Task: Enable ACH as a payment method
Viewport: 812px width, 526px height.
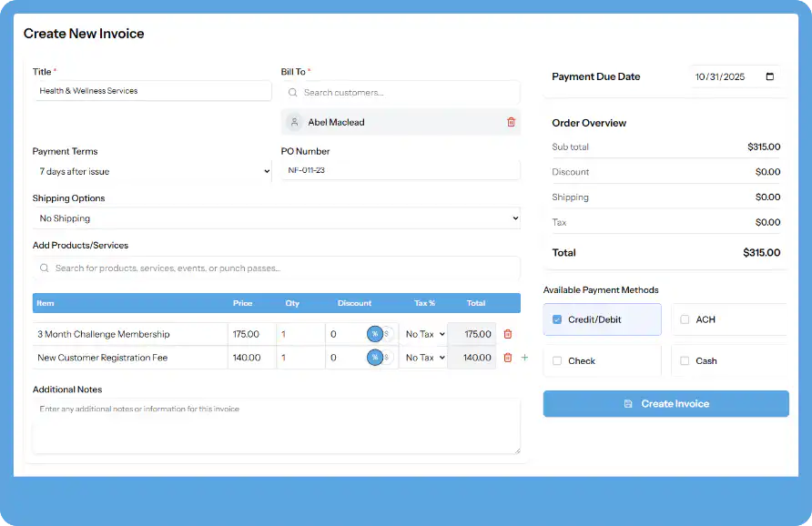Action: [x=685, y=319]
